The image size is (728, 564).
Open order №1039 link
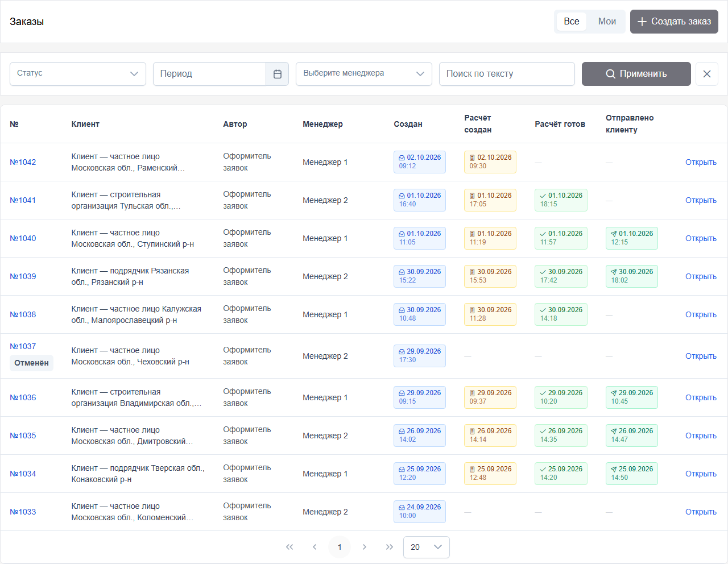click(x=23, y=276)
